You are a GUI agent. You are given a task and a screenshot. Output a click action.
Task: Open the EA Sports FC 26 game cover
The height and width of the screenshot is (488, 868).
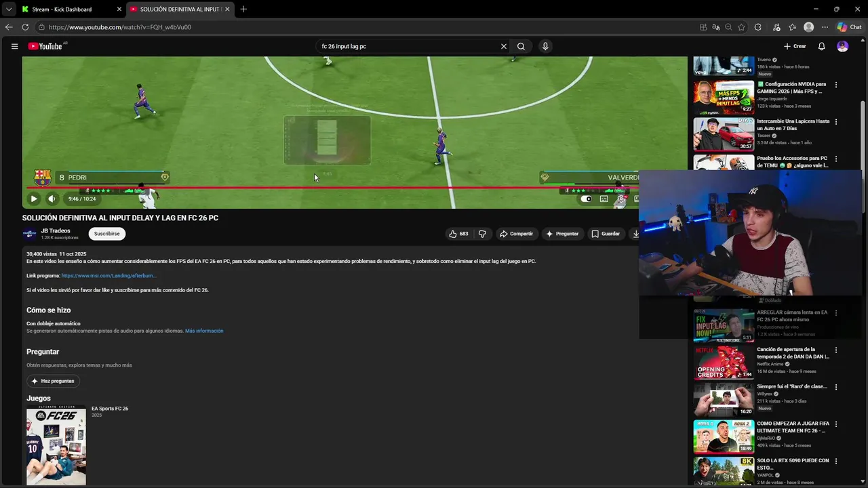pyautogui.click(x=56, y=445)
